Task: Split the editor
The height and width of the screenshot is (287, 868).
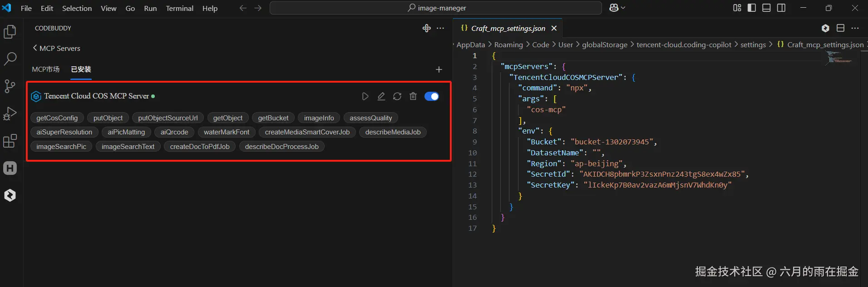Action: pos(840,28)
